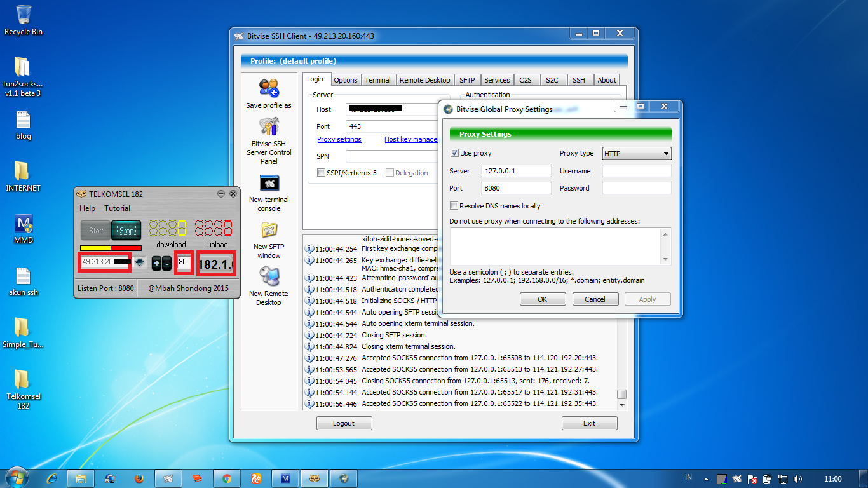Screen dimensions: 868x488
Task: Click the proxy Username field
Action: (637, 171)
